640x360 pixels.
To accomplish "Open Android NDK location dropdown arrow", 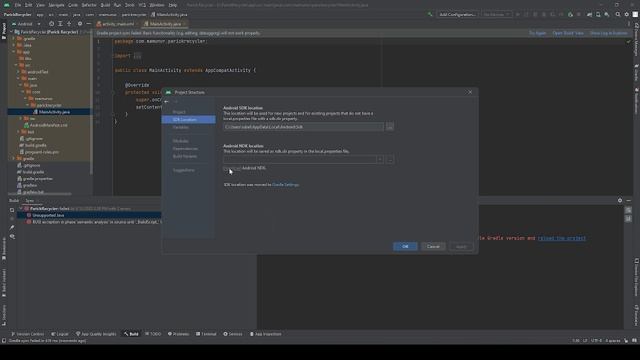I will (380, 160).
